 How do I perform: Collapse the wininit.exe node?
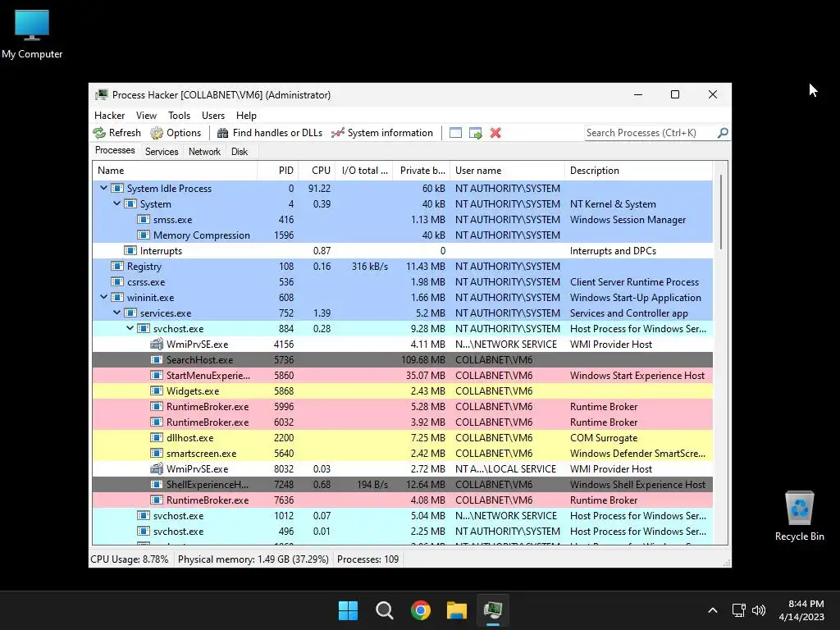click(x=104, y=297)
